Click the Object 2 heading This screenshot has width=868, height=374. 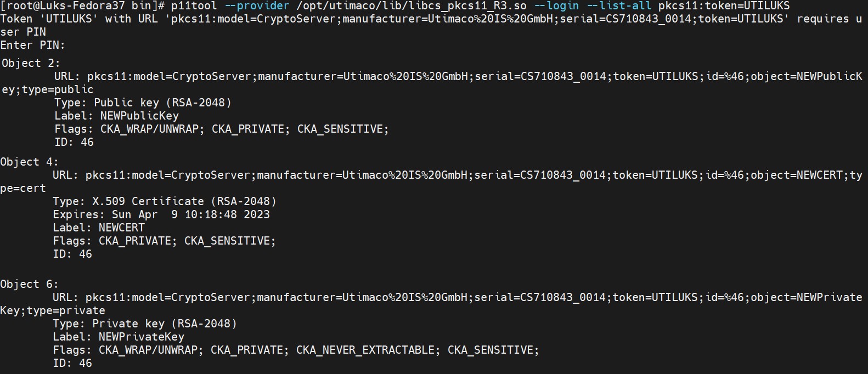click(x=31, y=63)
